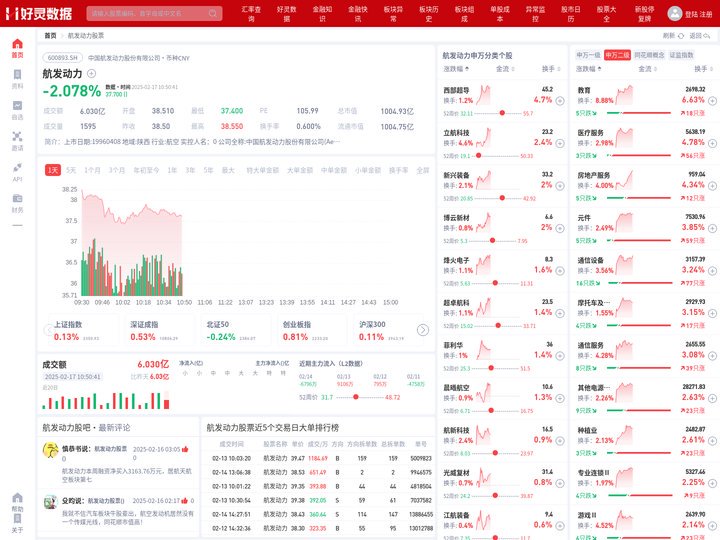Click the 52周价 range slider dot under 近期主力流入

356,397
